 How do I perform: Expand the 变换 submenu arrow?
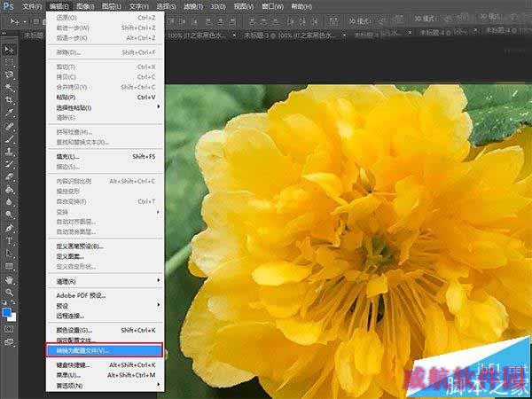point(158,212)
